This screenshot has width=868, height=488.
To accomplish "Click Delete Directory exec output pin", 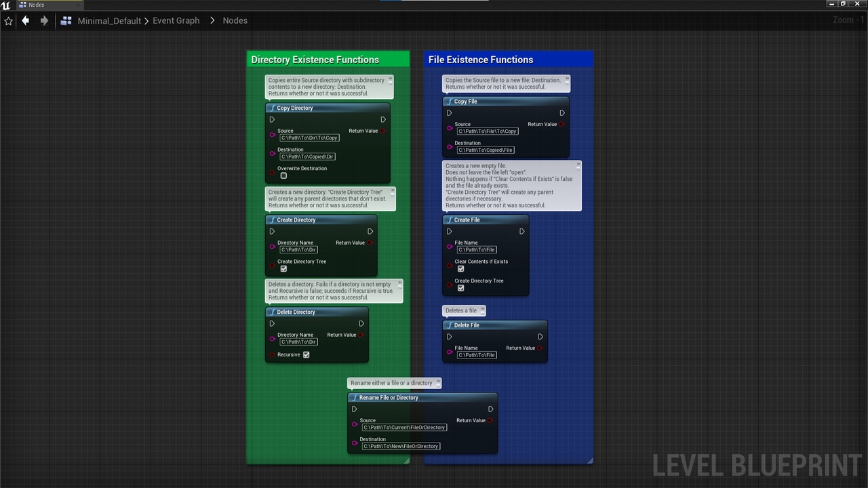I will click(x=361, y=323).
